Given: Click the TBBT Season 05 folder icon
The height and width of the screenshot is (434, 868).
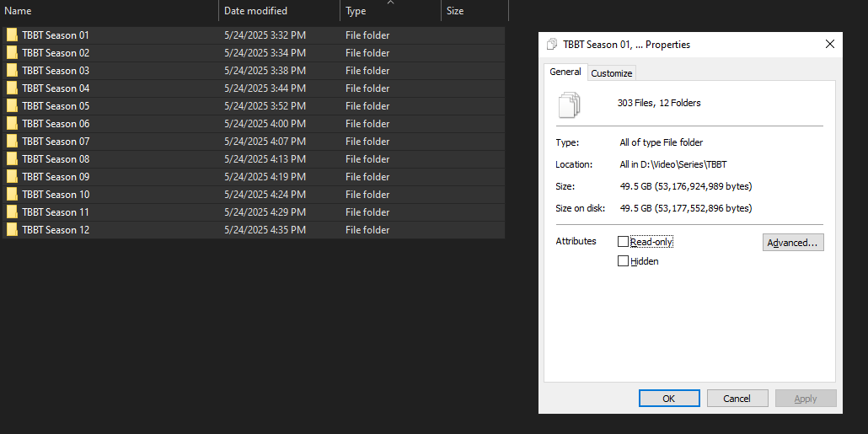Looking at the screenshot, I should pyautogui.click(x=12, y=106).
